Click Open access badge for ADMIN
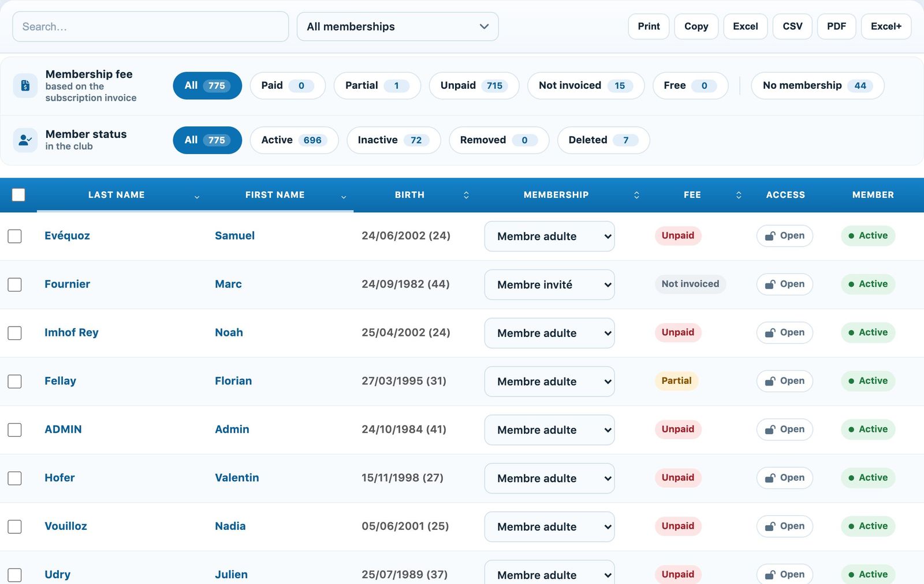924x584 pixels. [785, 429]
